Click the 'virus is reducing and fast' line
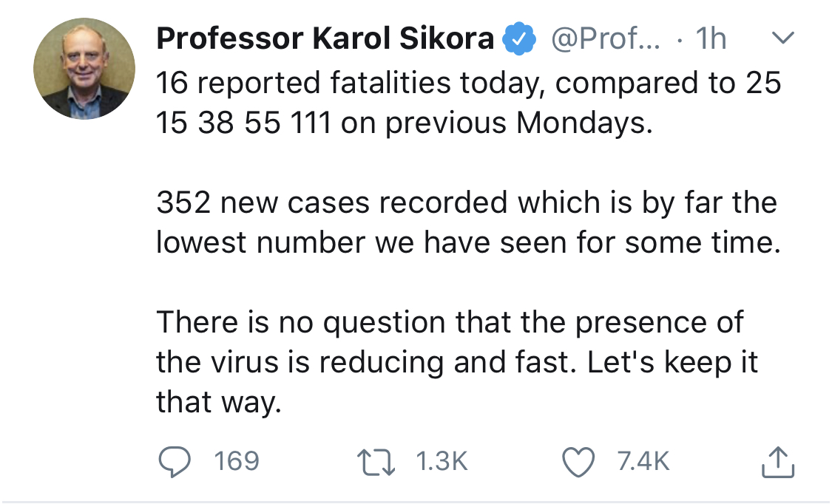This screenshot has height=504, width=832. point(457,362)
